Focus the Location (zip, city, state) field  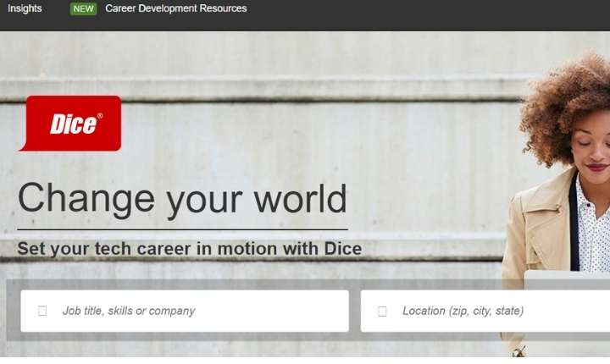click(485, 311)
